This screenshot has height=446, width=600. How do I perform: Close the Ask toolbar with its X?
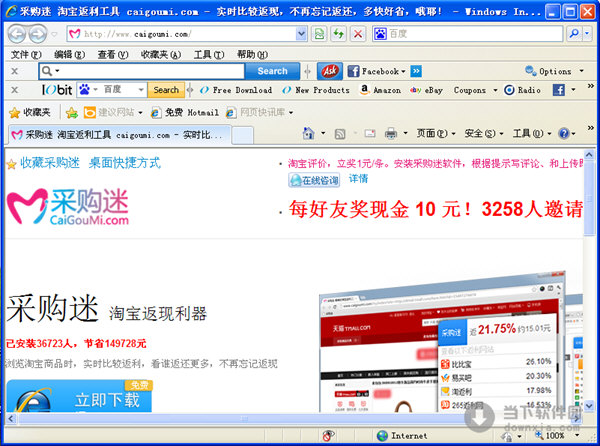click(x=15, y=71)
